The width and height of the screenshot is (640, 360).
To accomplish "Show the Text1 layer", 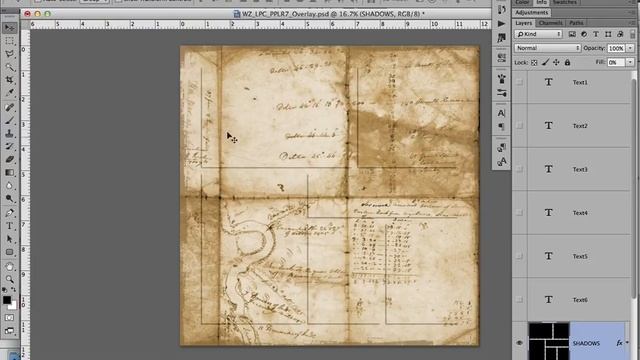I will tap(519, 82).
